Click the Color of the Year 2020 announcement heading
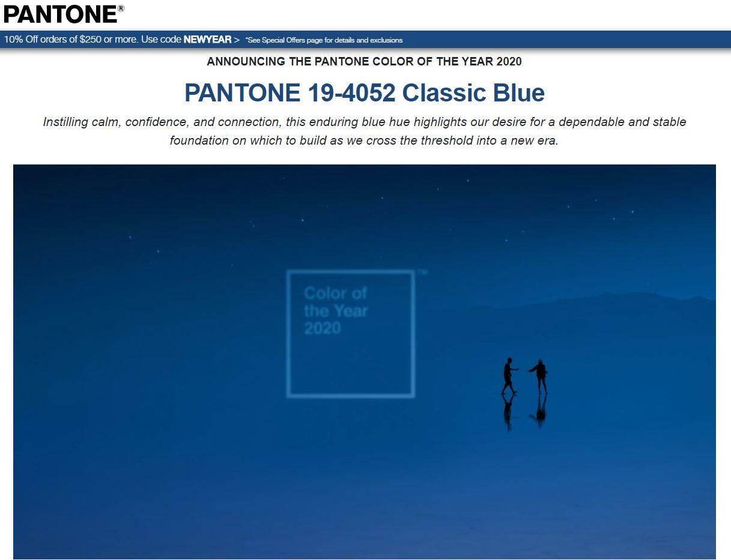 pyautogui.click(x=364, y=61)
